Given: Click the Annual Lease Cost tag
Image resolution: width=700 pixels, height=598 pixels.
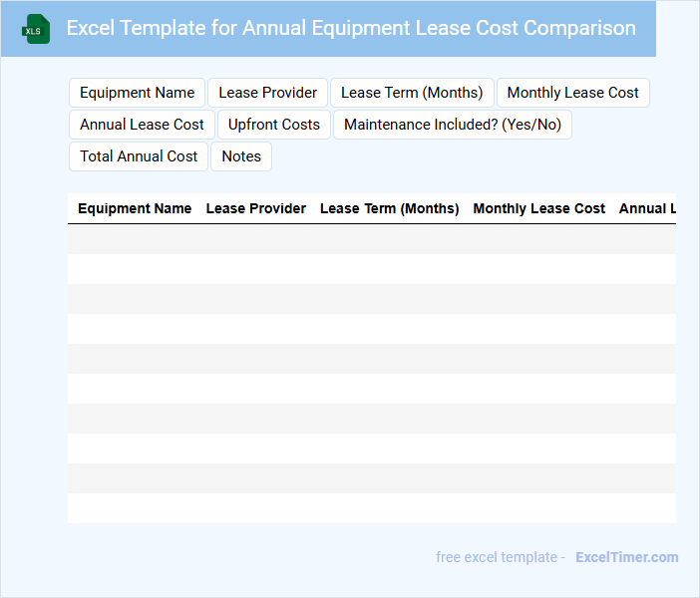Looking at the screenshot, I should (142, 125).
